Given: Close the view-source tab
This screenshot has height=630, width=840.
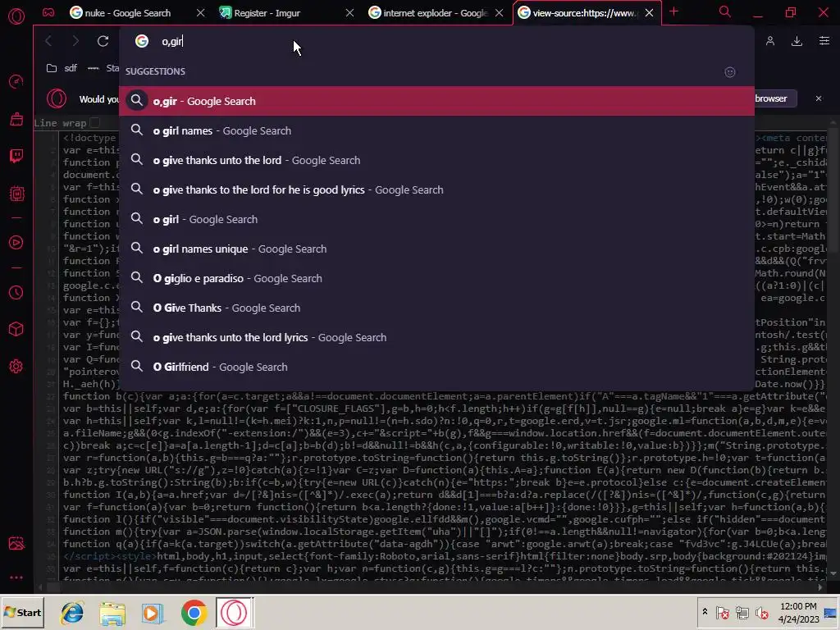Looking at the screenshot, I should (x=650, y=12).
